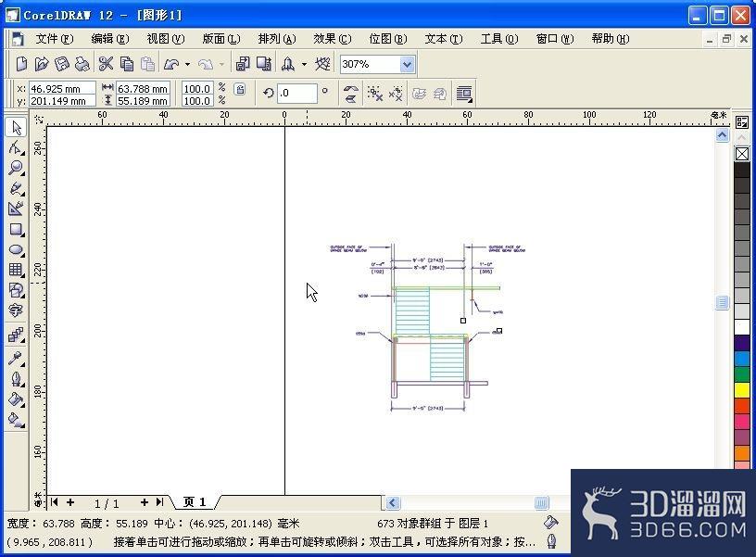
Task: Open the Application Launcher icon
Action: [288, 64]
